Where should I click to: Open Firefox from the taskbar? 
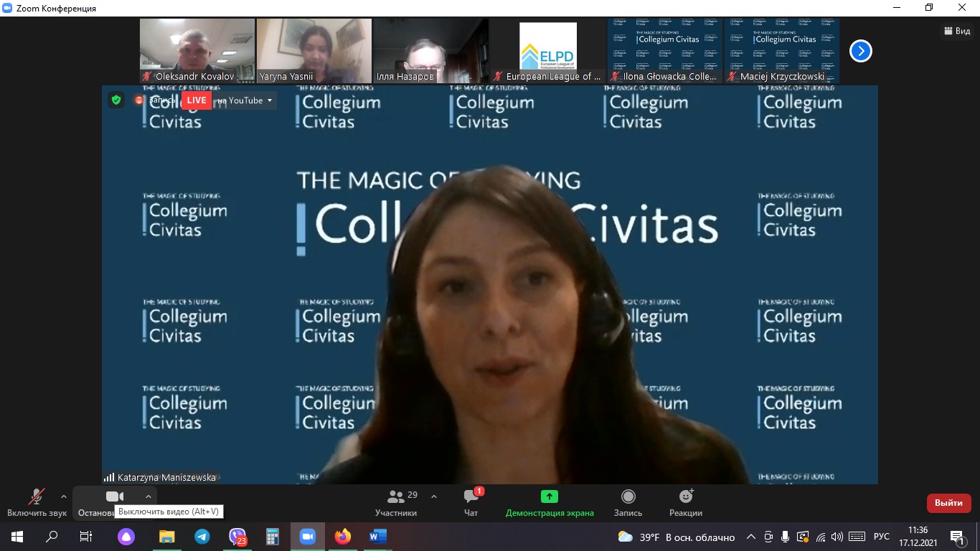tap(343, 536)
